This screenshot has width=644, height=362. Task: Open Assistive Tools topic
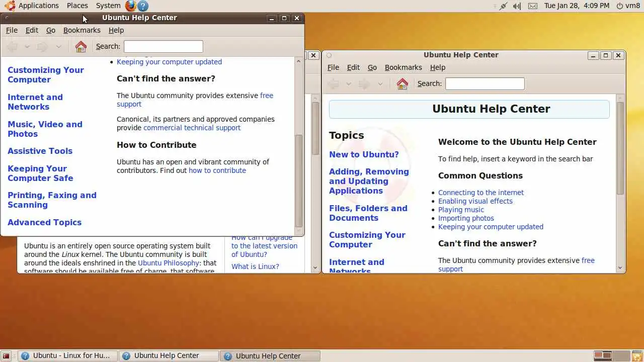point(40,151)
